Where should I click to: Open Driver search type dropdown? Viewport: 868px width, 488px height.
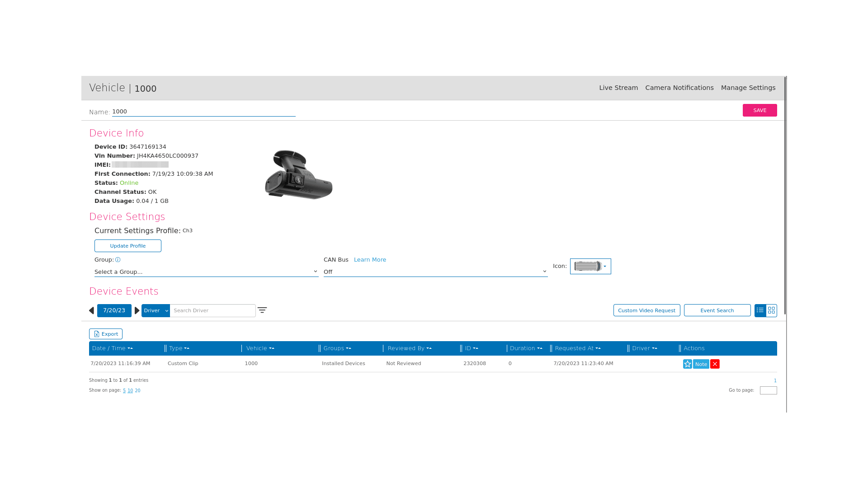(x=156, y=310)
